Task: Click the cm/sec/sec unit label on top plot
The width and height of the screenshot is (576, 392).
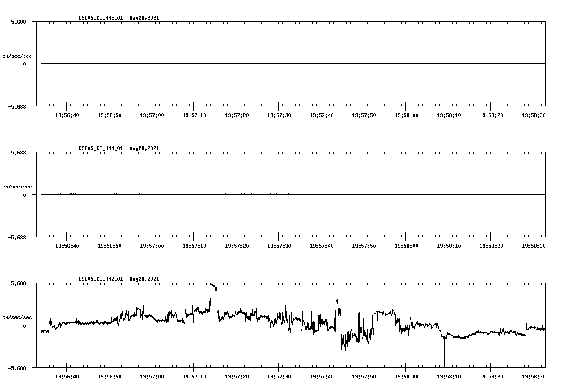Action: click(17, 56)
